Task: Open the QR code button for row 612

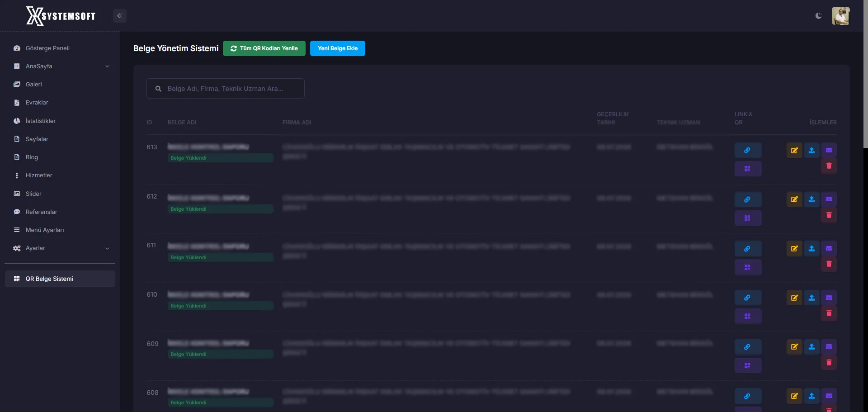Action: [x=748, y=218]
